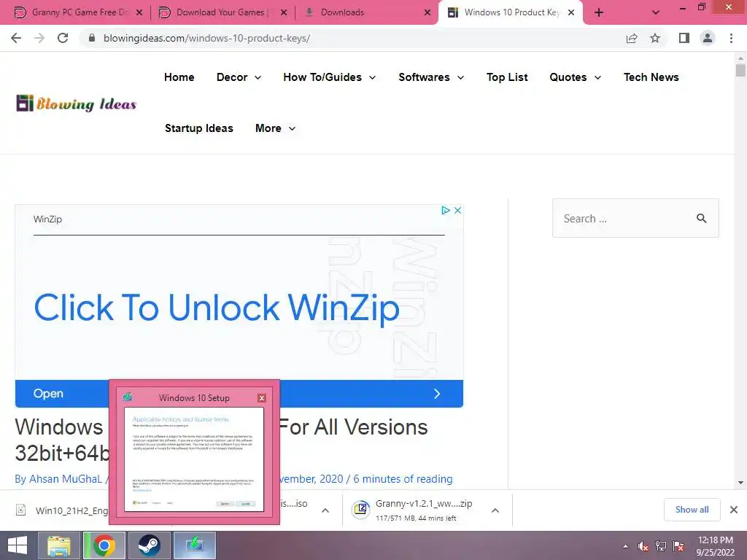Go back to the previous page
This screenshot has width=747, height=560.
[x=16, y=38]
